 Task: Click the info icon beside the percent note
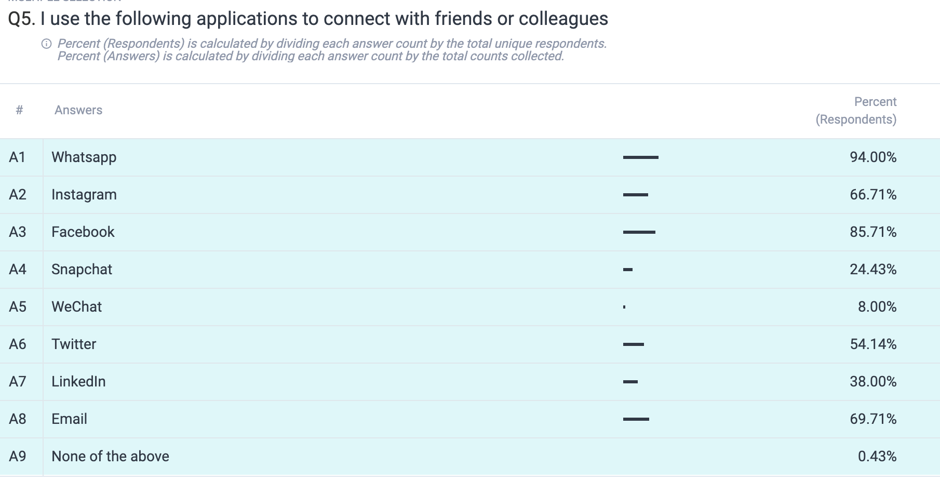(46, 44)
